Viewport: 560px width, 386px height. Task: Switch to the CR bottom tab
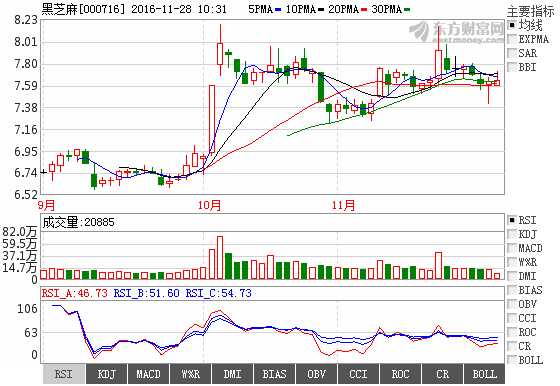pyautogui.click(x=442, y=374)
